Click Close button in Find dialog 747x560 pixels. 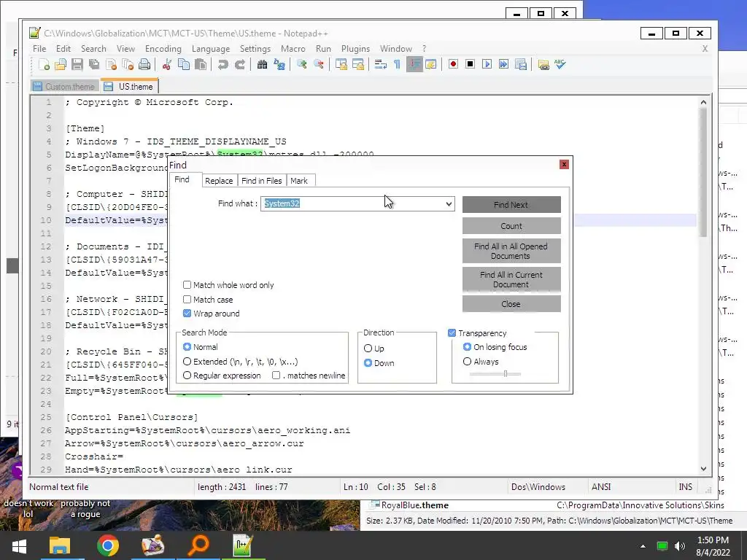(511, 304)
